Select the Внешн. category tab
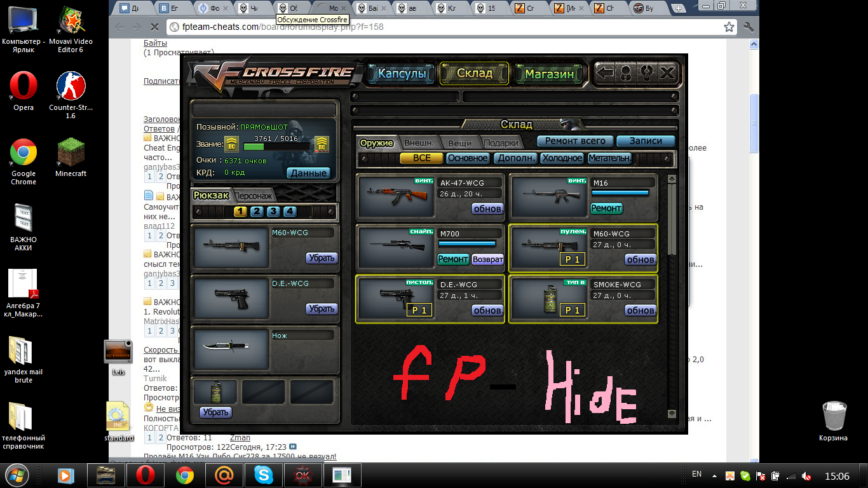The height and width of the screenshot is (488, 868). point(419,143)
